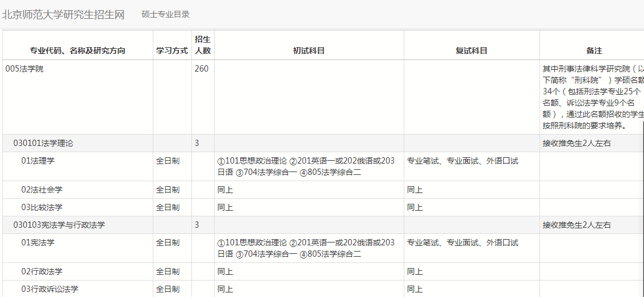Click the 005法学院 department row

24,69
